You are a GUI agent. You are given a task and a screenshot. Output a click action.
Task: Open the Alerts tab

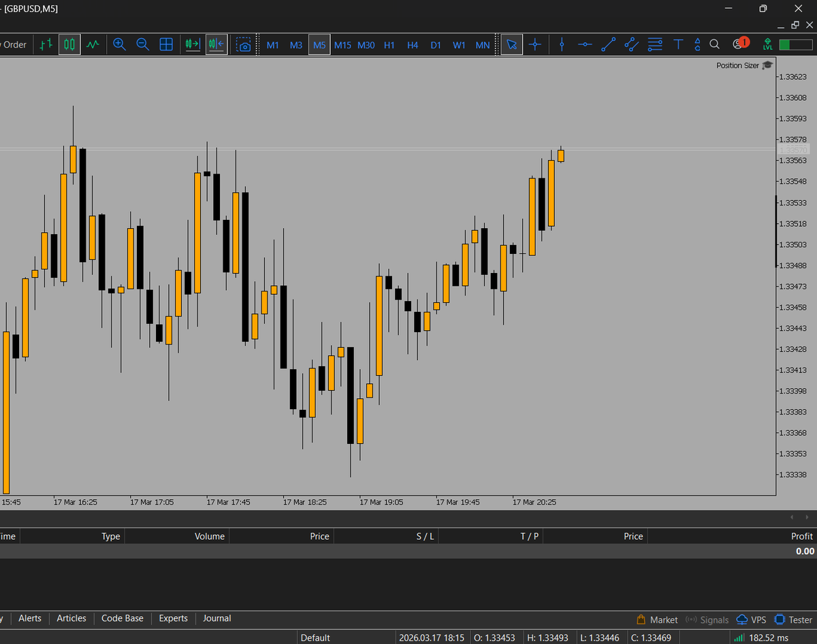[x=30, y=618]
